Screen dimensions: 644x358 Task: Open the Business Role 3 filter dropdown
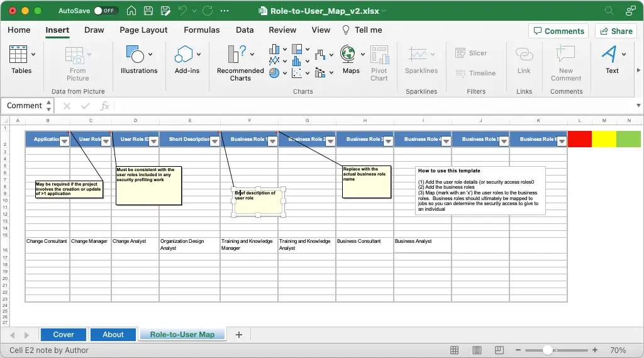click(x=388, y=142)
